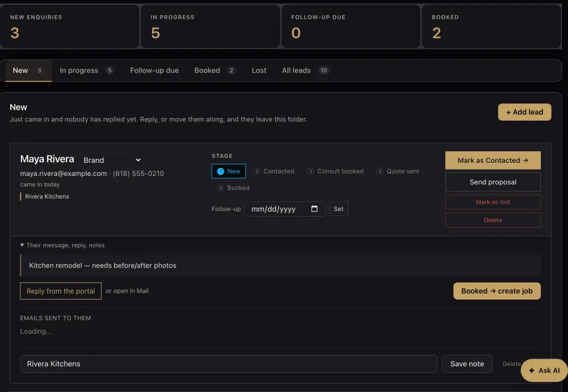Click Booked → create job button
The image size is (568, 392).
[496, 291]
